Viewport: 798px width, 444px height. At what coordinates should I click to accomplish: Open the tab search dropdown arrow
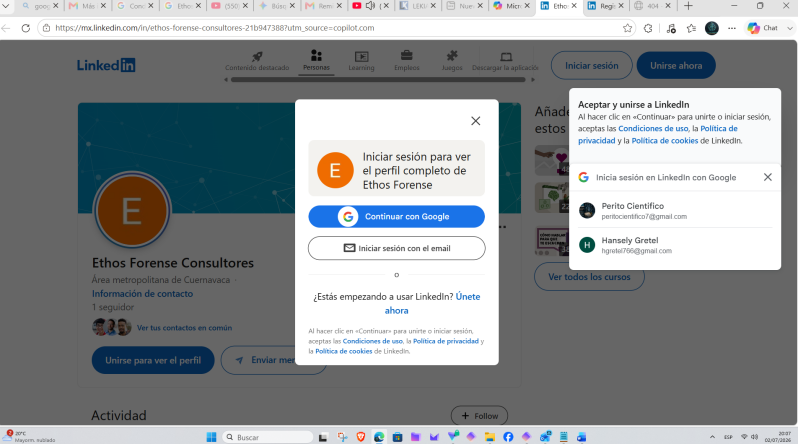pyautogui.click(x=6, y=6)
